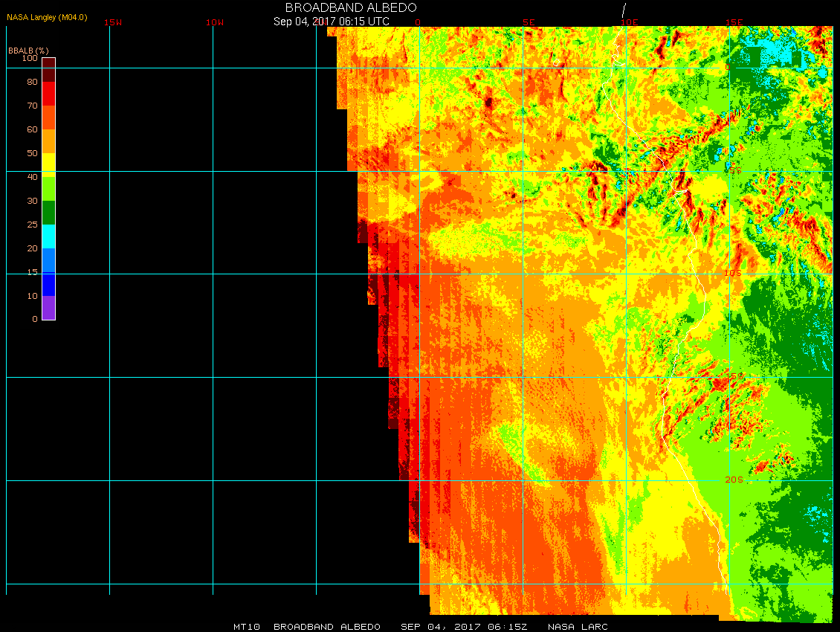This screenshot has height=632, width=840.
Task: Select the dark green 25-30% legend swatch
Action: coord(48,213)
